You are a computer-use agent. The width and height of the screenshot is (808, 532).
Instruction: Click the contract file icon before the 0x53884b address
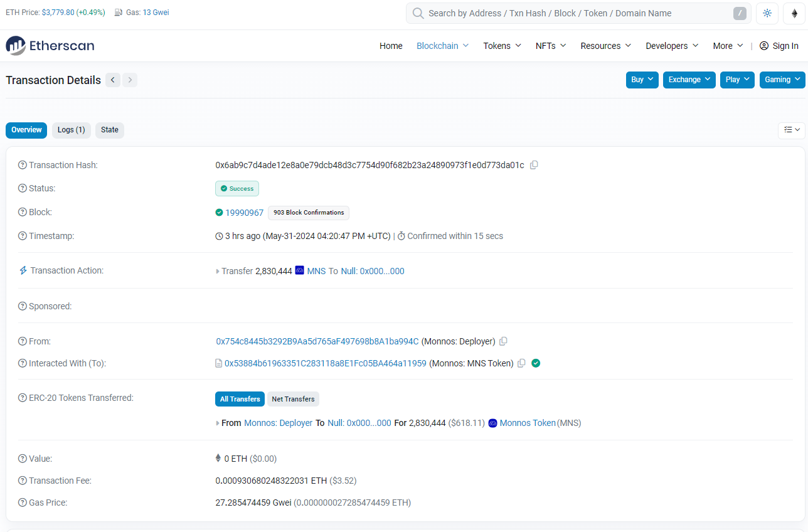(x=219, y=363)
